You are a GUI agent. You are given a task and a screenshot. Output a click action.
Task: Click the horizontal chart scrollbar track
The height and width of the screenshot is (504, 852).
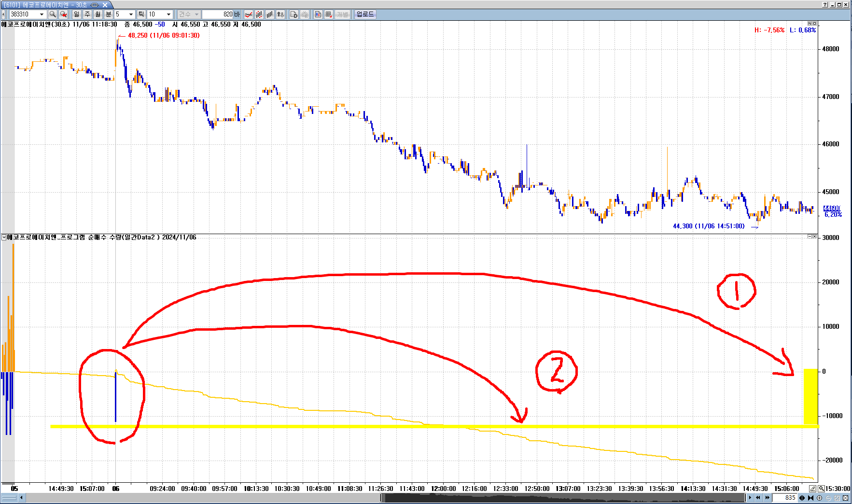(x=193, y=498)
